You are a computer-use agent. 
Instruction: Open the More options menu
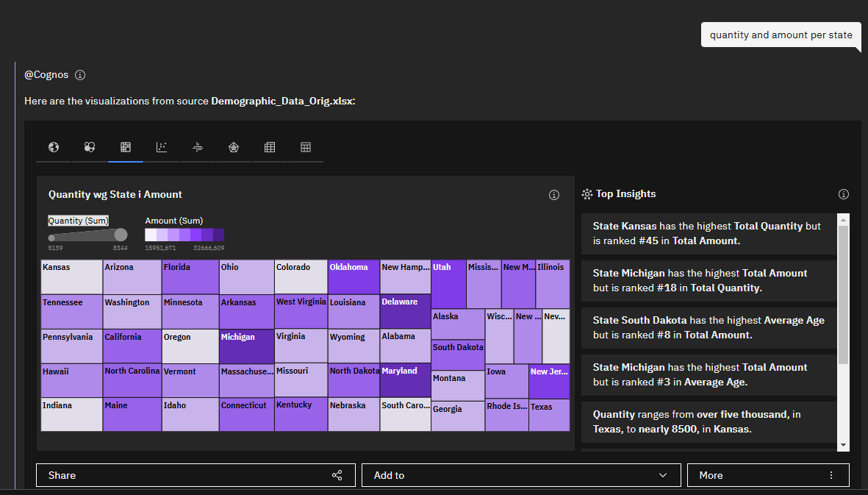768,475
